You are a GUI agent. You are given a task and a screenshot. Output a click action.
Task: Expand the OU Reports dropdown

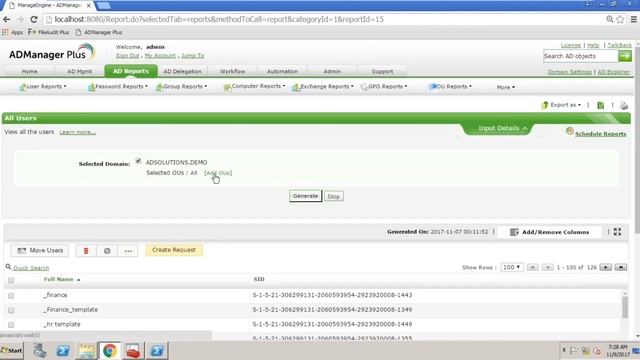click(x=450, y=87)
